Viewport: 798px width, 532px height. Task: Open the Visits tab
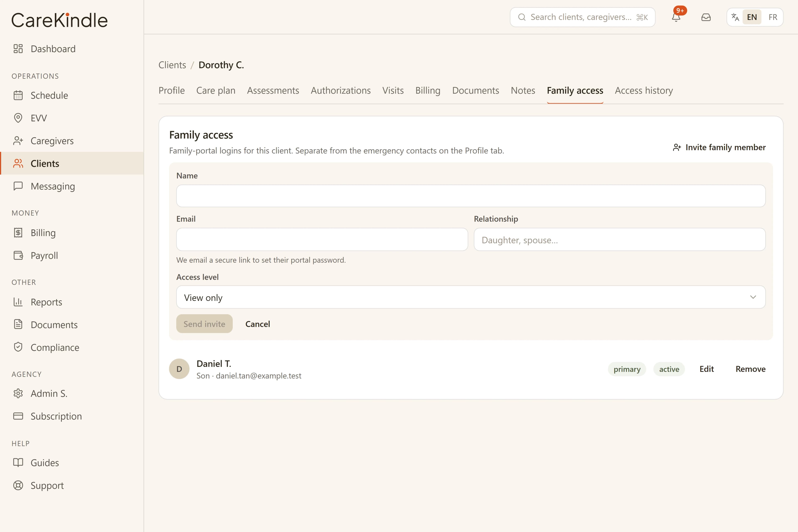pyautogui.click(x=393, y=91)
